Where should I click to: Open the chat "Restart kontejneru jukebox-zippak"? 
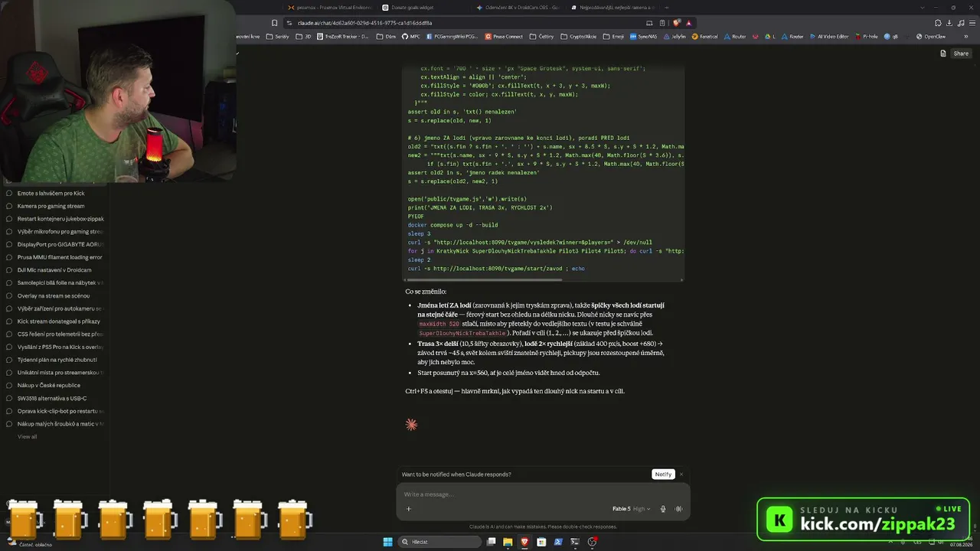tap(55, 219)
